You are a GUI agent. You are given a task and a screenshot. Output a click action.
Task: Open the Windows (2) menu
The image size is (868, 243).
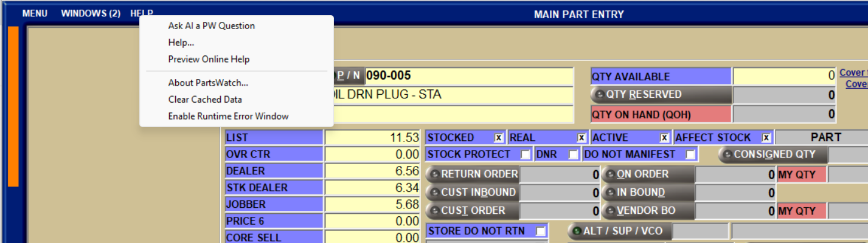coord(91,13)
